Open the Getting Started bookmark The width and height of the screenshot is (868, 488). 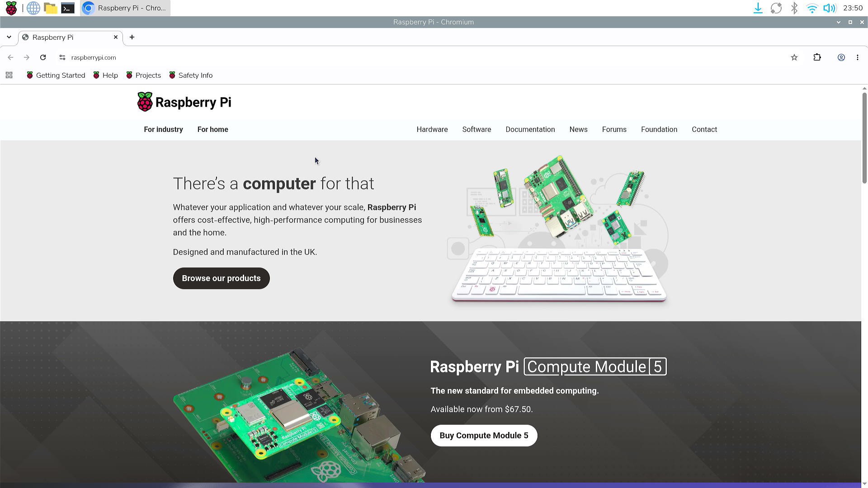(56, 75)
